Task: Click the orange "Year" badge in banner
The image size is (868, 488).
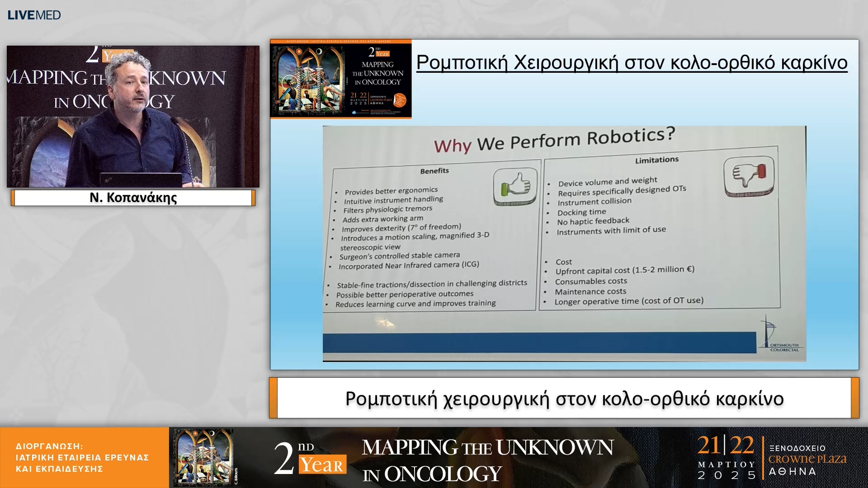Action: coord(322,465)
